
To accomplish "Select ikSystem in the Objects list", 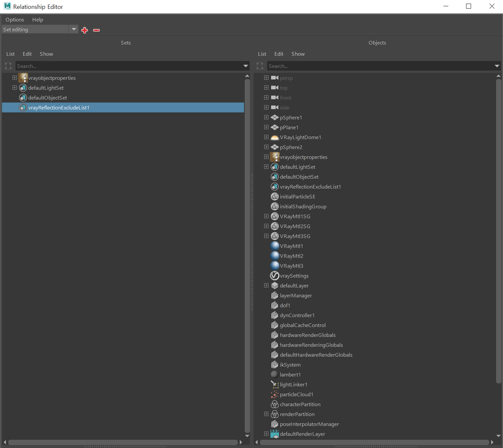I will click(290, 365).
